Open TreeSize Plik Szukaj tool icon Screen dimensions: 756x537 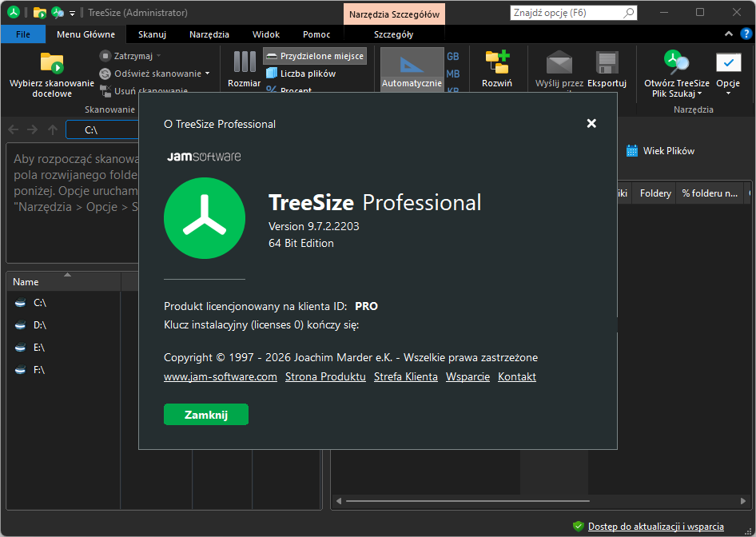[676, 62]
